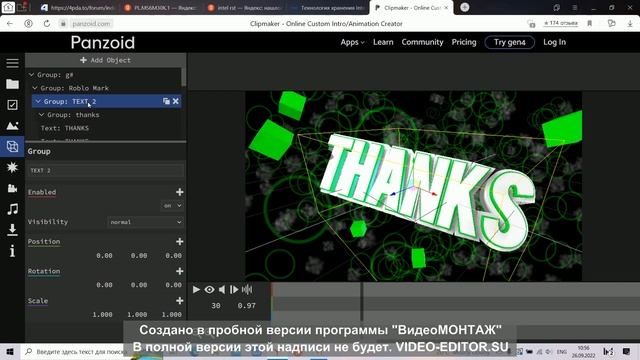Click the Rotation property label
This screenshot has height=360, width=640.
pos(44,271)
